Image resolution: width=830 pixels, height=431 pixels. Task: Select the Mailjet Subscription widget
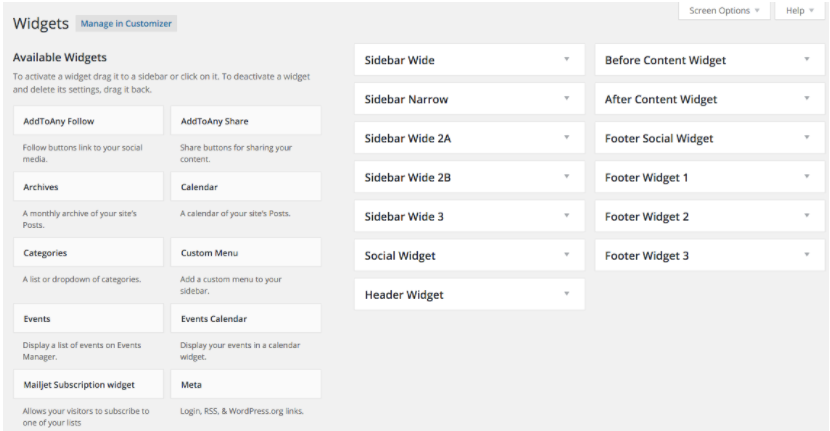click(88, 384)
